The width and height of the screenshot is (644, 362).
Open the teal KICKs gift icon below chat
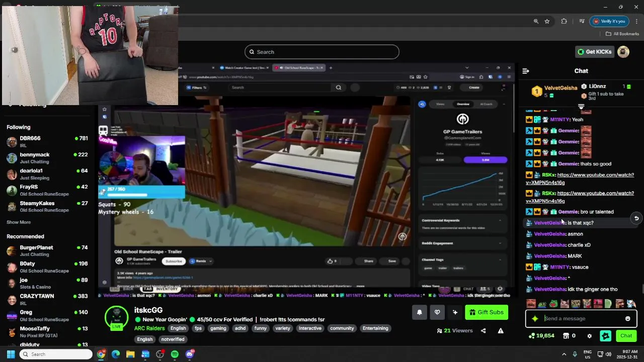click(605, 336)
